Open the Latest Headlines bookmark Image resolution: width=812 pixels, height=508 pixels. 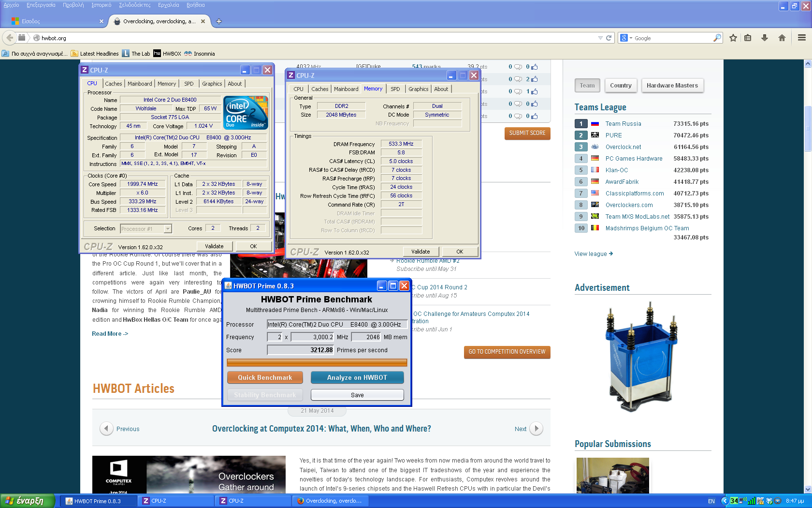click(x=95, y=54)
